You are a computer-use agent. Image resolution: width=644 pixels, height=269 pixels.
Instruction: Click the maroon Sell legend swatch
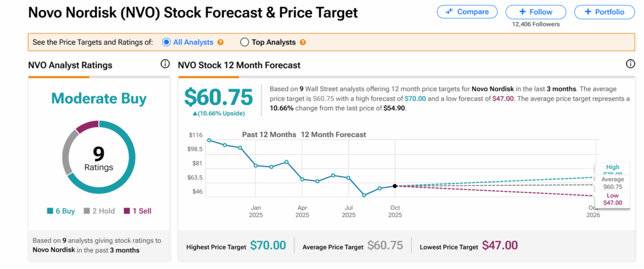tap(125, 211)
